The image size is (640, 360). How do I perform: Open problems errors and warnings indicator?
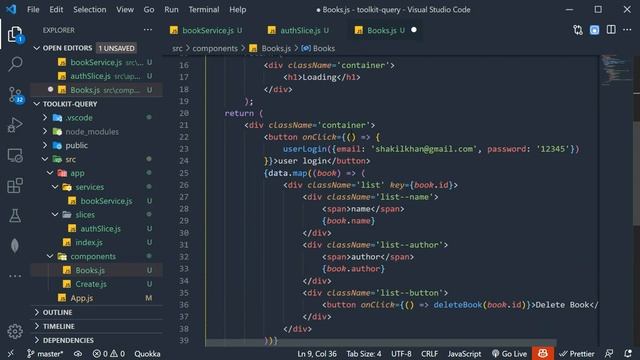109,353
